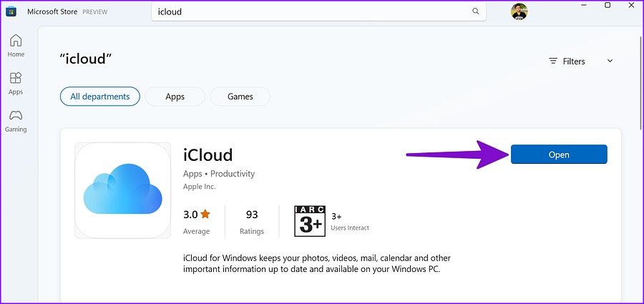Click the 3.0 star average rating
The width and height of the screenshot is (644, 304).
click(196, 222)
